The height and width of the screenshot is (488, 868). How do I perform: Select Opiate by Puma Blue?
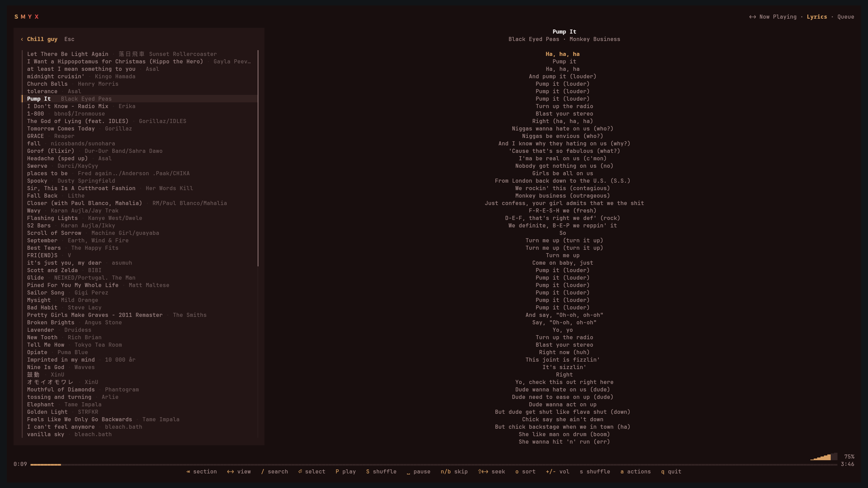[x=140, y=352]
